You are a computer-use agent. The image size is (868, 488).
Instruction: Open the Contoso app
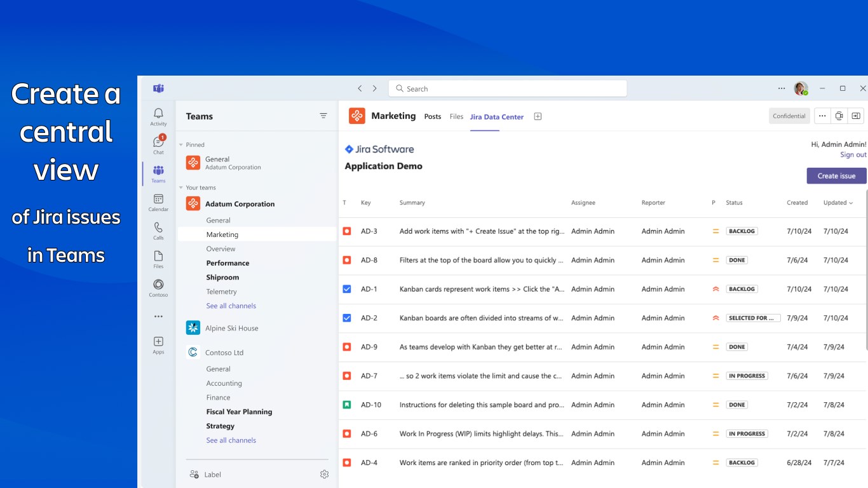(x=158, y=288)
